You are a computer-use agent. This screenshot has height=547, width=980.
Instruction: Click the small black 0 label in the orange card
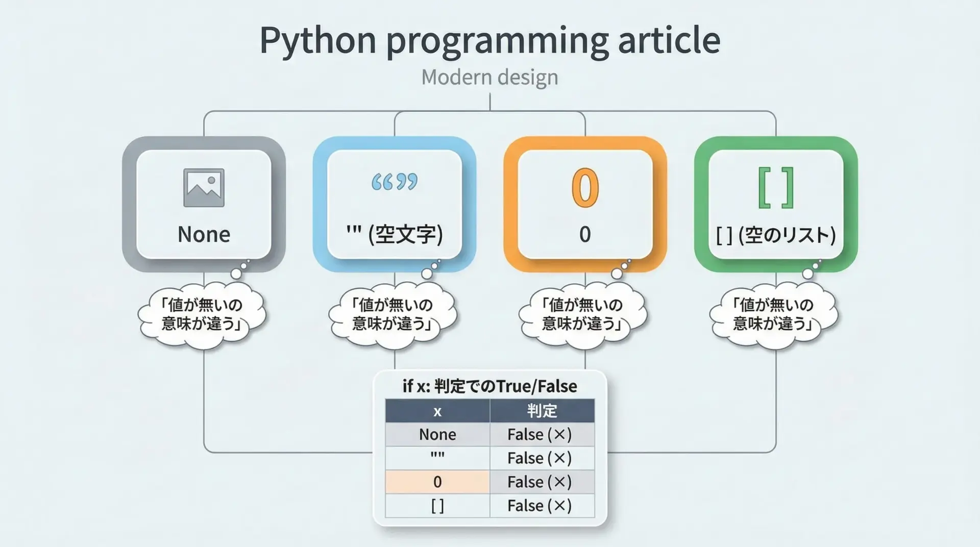(585, 235)
